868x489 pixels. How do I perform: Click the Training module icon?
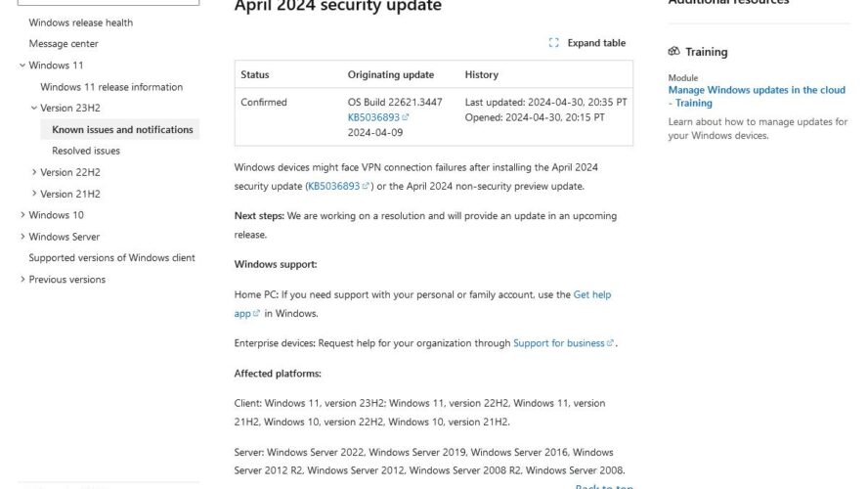[x=673, y=52]
